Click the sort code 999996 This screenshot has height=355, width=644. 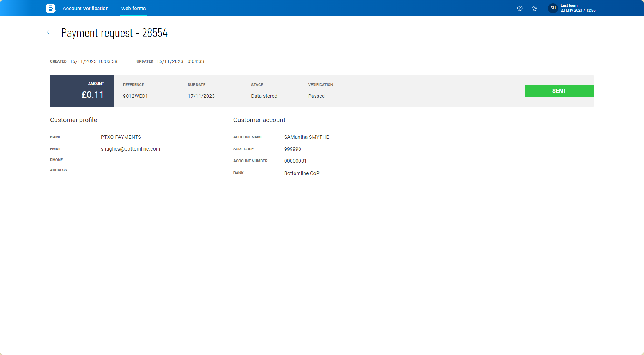point(292,149)
